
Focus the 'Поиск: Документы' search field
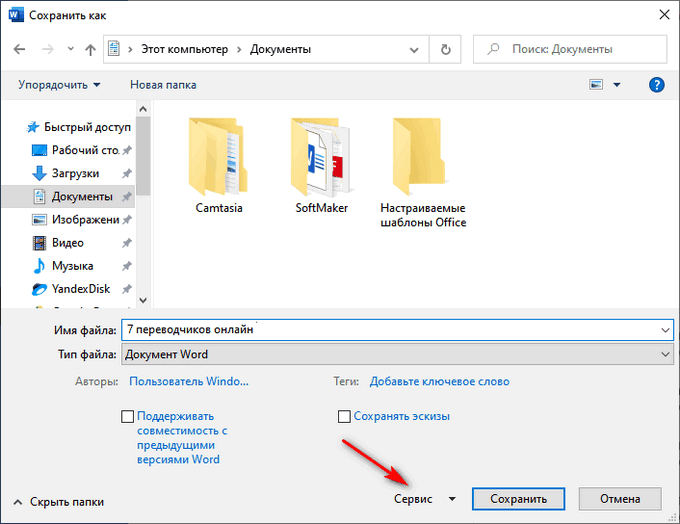(570, 49)
